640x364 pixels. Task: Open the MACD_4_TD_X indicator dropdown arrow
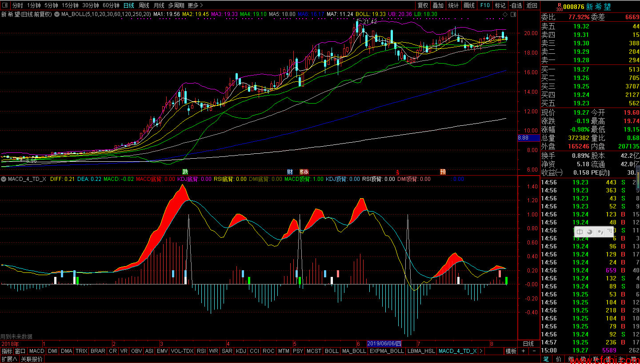[x=4, y=179]
